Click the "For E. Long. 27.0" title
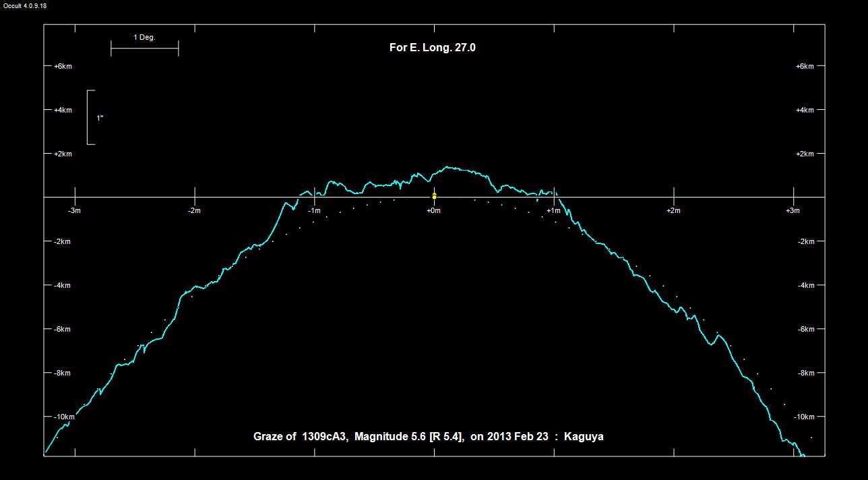 (433, 48)
